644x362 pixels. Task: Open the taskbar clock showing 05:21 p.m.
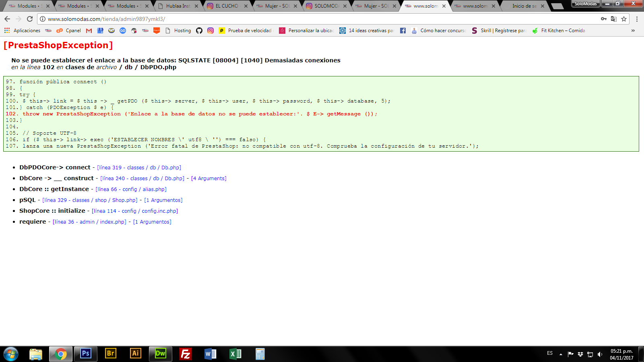point(621,354)
